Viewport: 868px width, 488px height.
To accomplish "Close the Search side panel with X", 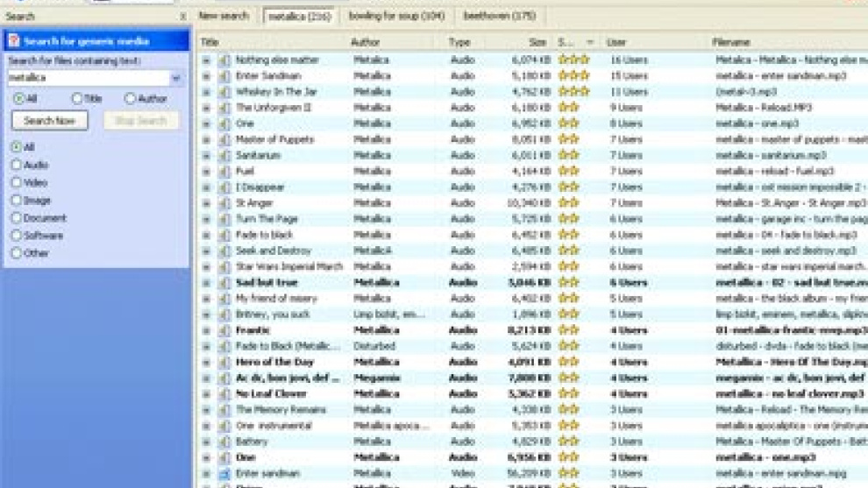I will tap(182, 17).
